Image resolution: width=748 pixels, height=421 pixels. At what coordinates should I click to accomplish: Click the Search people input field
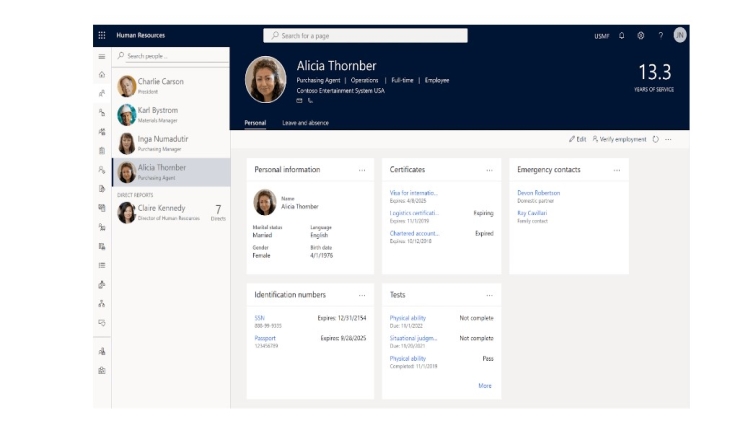point(170,56)
